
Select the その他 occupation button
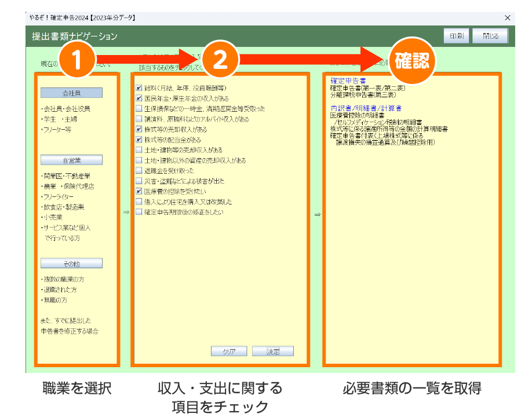[72, 264]
